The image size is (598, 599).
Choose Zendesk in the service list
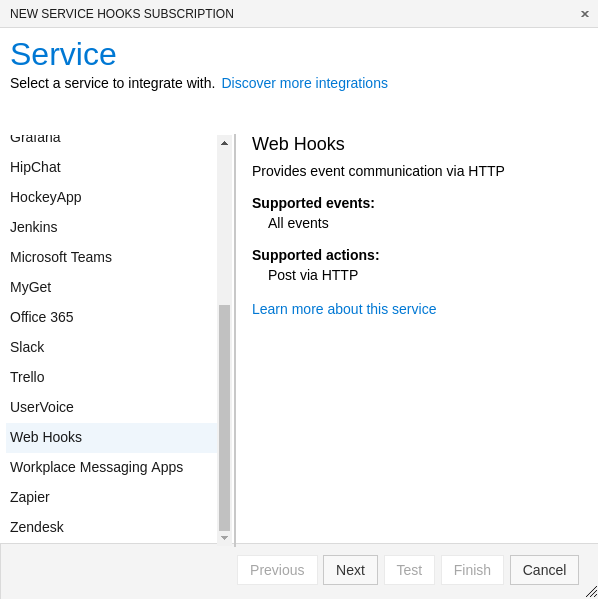pos(112,527)
